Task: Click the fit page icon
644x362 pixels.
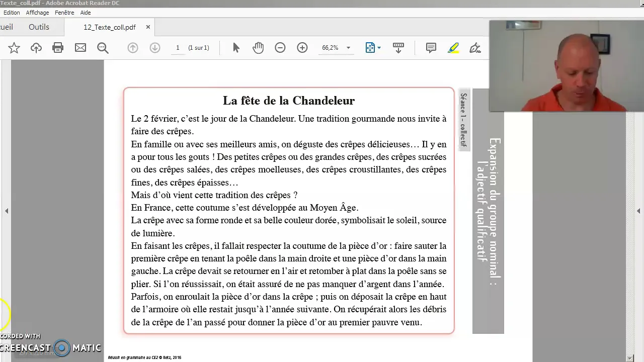Action: tap(370, 48)
